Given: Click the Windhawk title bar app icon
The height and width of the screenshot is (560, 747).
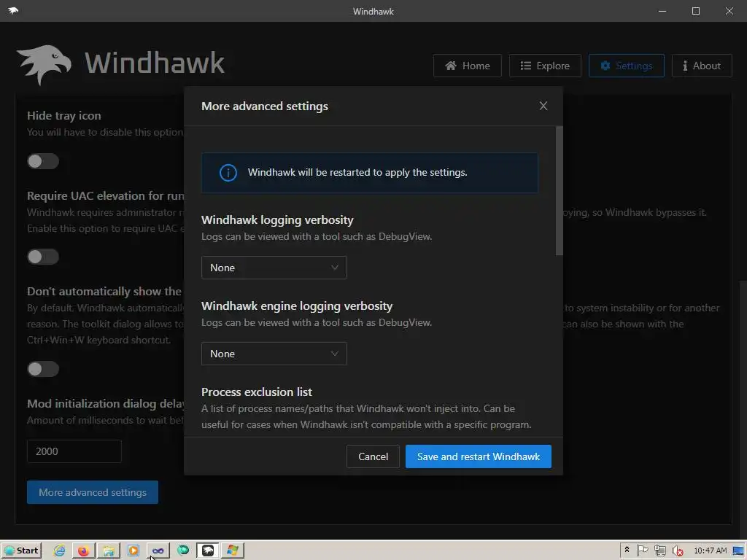Looking at the screenshot, I should [x=13, y=10].
